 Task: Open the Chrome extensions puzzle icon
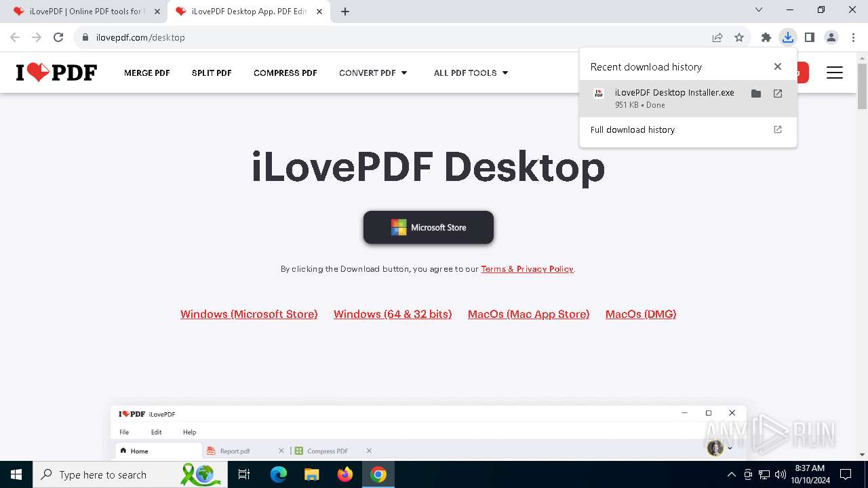click(x=766, y=37)
